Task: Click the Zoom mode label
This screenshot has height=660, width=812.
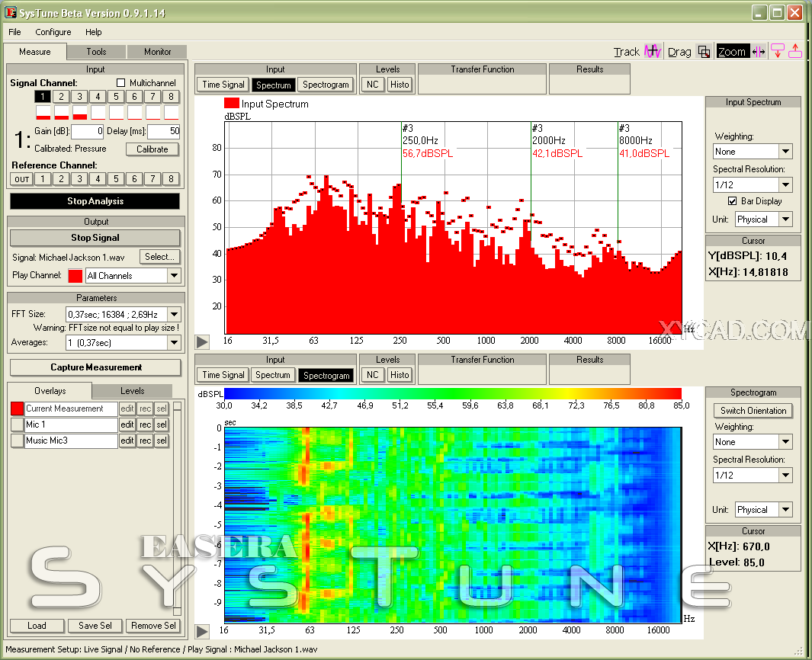Action: 732,51
